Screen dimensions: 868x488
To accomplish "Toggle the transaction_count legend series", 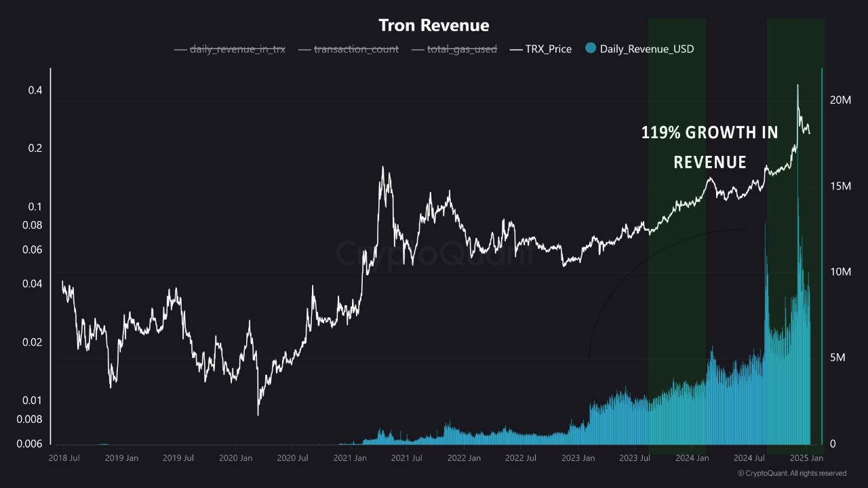I will pos(349,49).
